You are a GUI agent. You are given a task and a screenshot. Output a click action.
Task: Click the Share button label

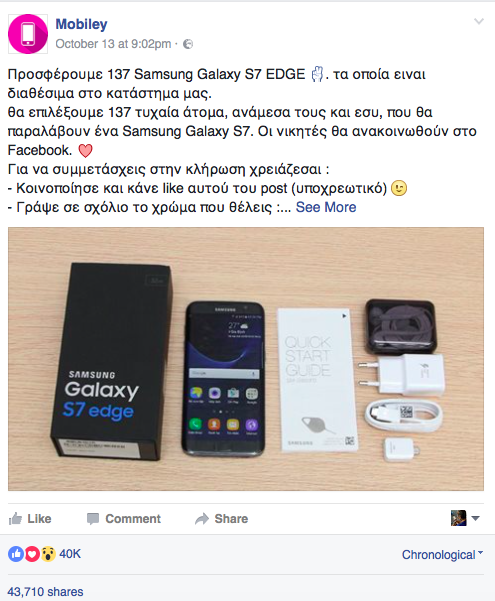coord(231,519)
